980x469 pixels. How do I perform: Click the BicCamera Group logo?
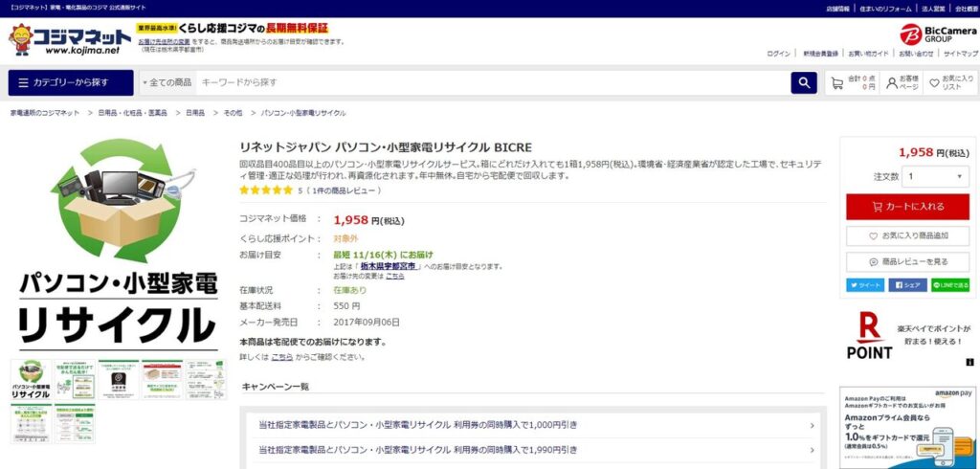(937, 33)
